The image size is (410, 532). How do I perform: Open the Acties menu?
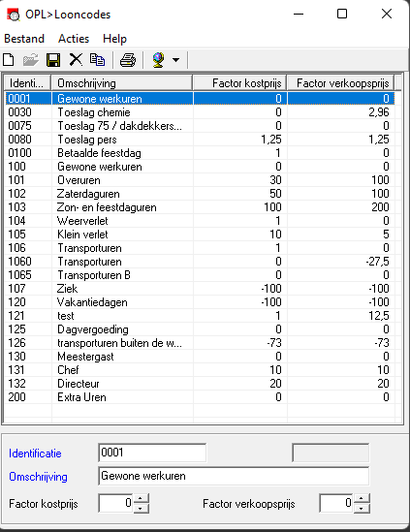[74, 39]
